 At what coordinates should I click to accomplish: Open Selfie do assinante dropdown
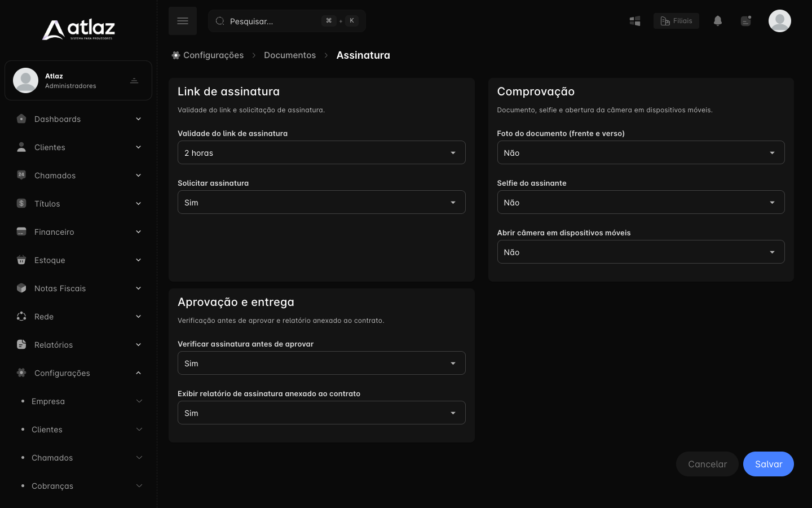[641, 202]
